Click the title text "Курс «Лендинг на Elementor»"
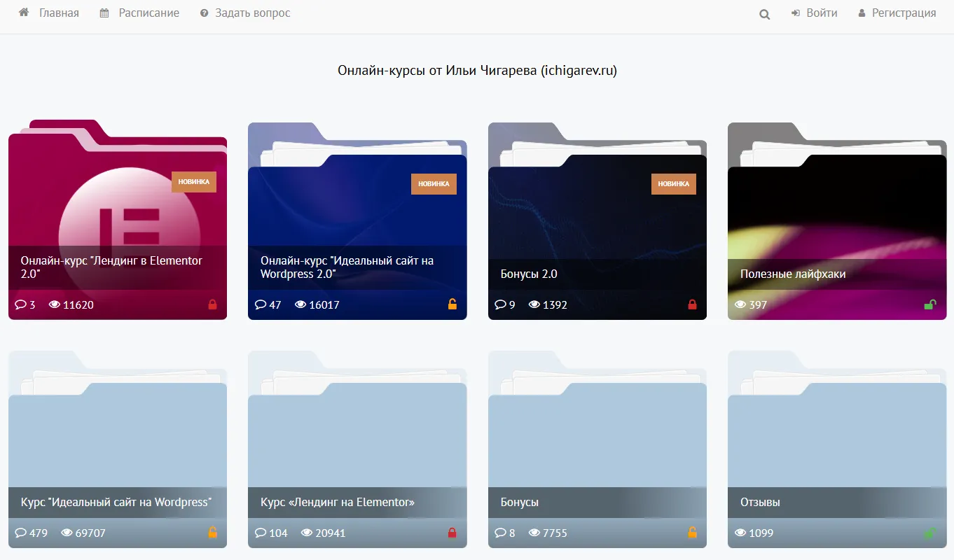 [338, 502]
